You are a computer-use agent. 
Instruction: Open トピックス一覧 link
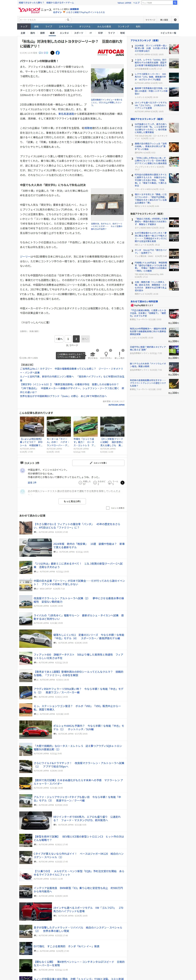click(x=169, y=33)
